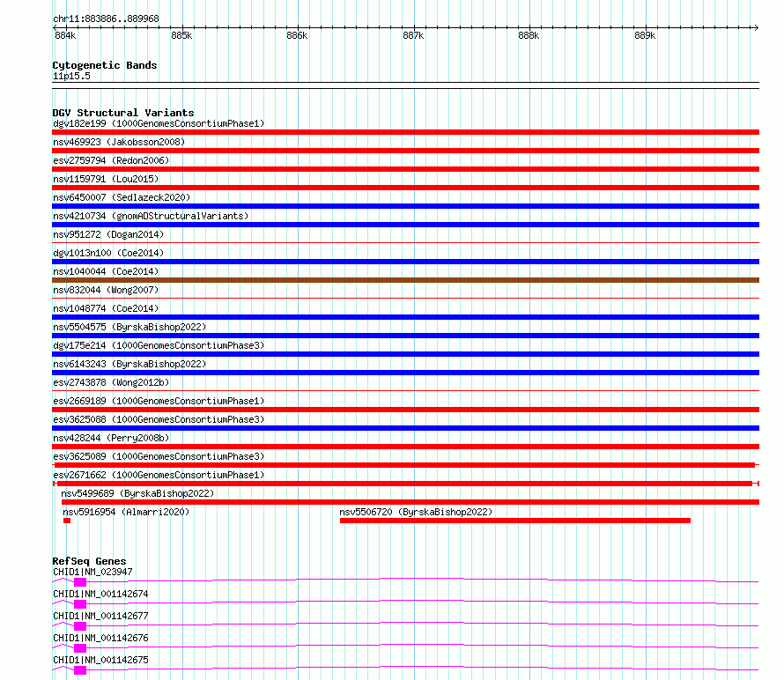Click the blue bar under nsv6450007
The height and width of the screenshot is (680, 784).
[x=405, y=206]
